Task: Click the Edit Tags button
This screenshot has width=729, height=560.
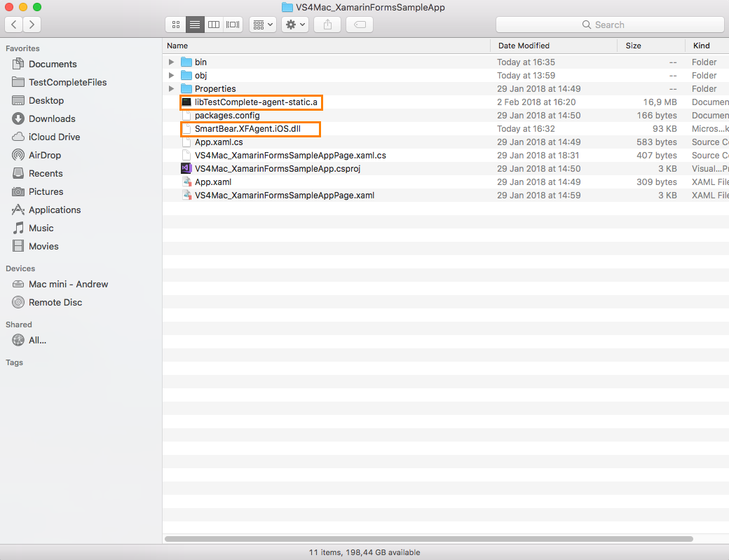Action: [x=359, y=24]
